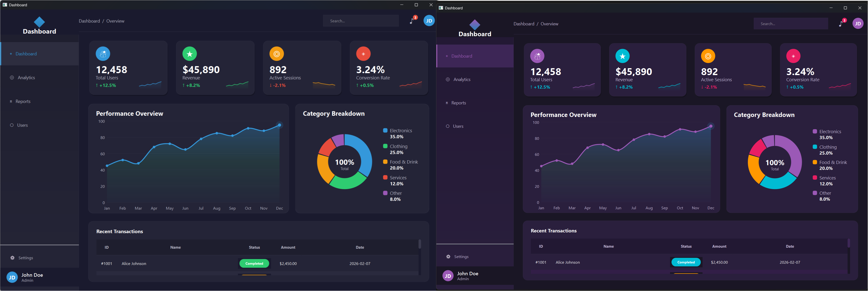Click Active Sessions target icon in purple window
Image resolution: width=868 pixels, height=291 pixels.
[708, 56]
